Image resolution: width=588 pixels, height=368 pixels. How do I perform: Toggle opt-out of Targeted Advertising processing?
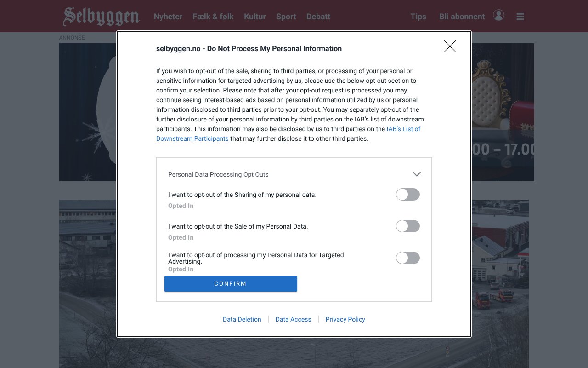[407, 258]
